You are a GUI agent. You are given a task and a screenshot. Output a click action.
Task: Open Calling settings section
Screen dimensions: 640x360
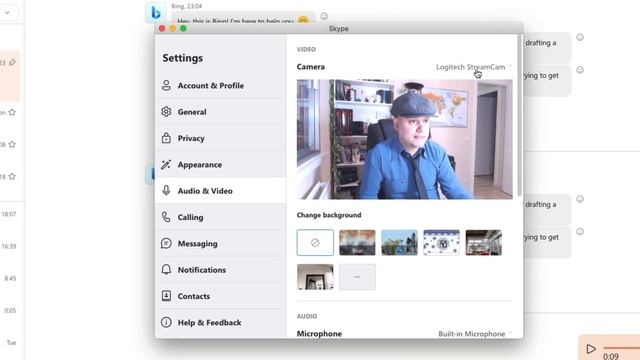coord(220,217)
